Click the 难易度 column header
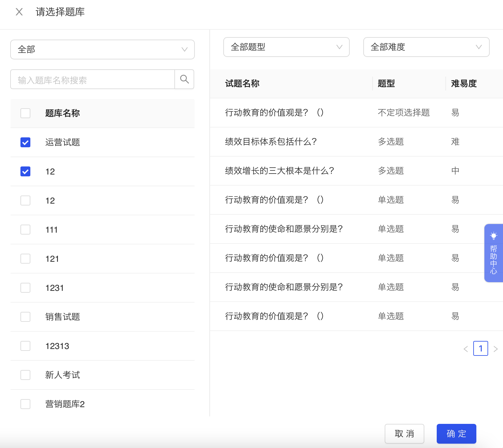503x448 pixels. (x=464, y=84)
